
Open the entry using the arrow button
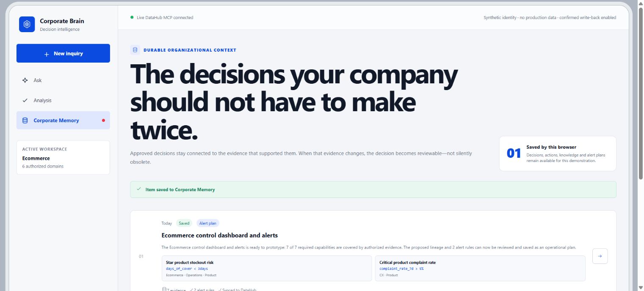[600, 256]
